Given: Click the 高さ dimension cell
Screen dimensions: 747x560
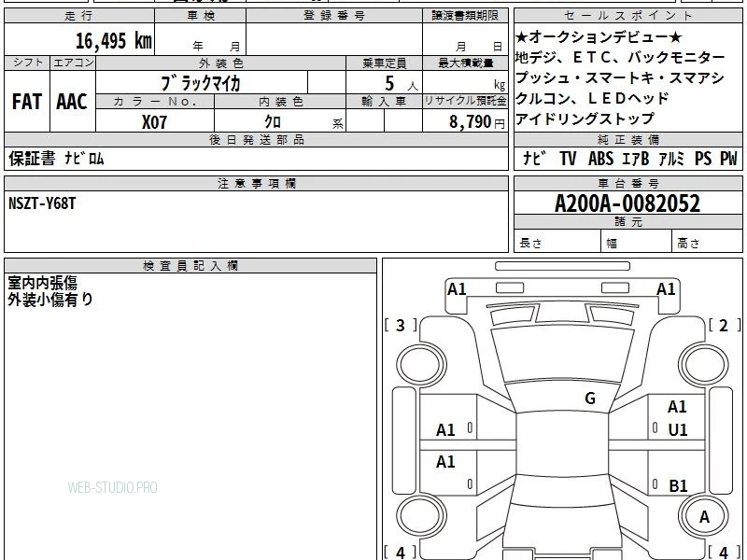Looking at the screenshot, I should tap(707, 243).
